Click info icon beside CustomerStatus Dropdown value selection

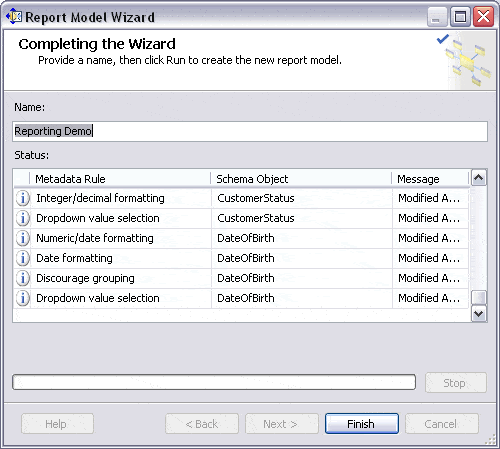(x=23, y=218)
